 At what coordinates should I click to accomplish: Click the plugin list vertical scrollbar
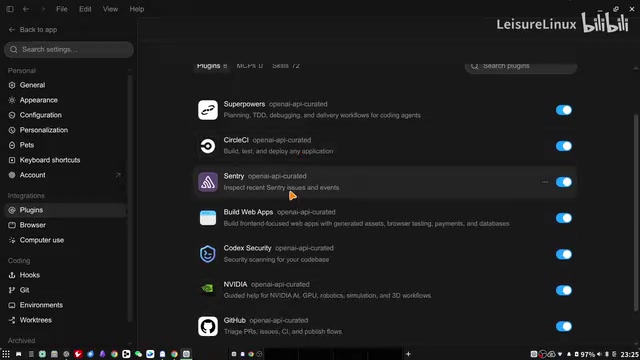[636, 212]
